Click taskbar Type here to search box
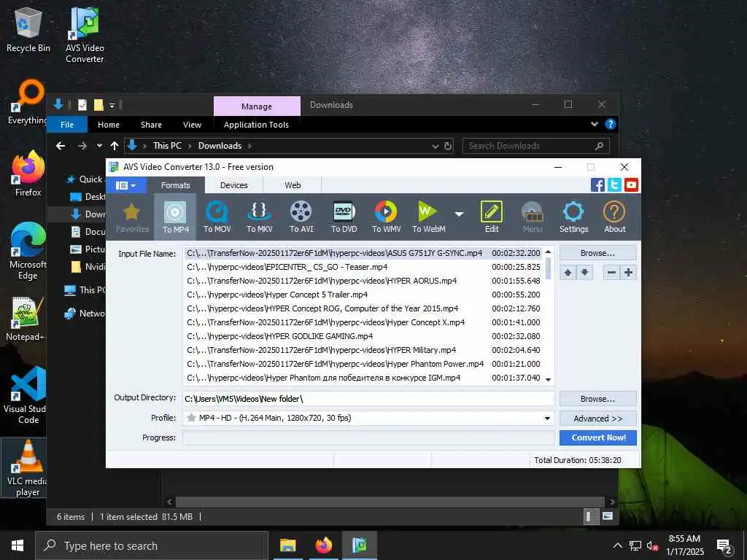 [x=152, y=545]
